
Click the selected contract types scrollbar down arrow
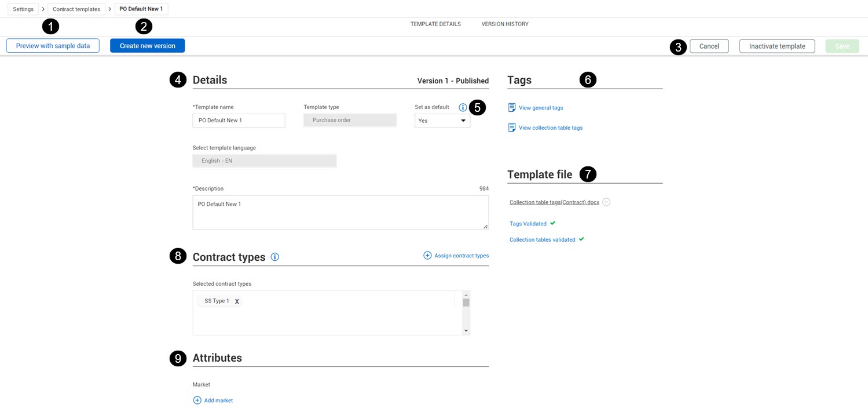tap(466, 330)
